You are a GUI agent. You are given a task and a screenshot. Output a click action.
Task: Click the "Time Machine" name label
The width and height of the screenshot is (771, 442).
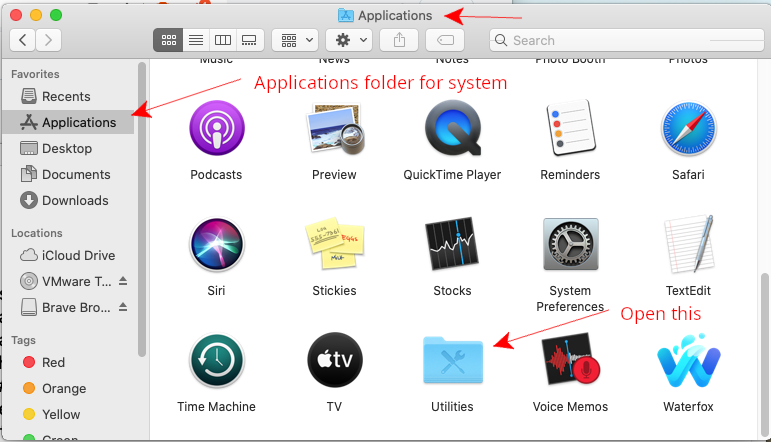tap(216, 407)
